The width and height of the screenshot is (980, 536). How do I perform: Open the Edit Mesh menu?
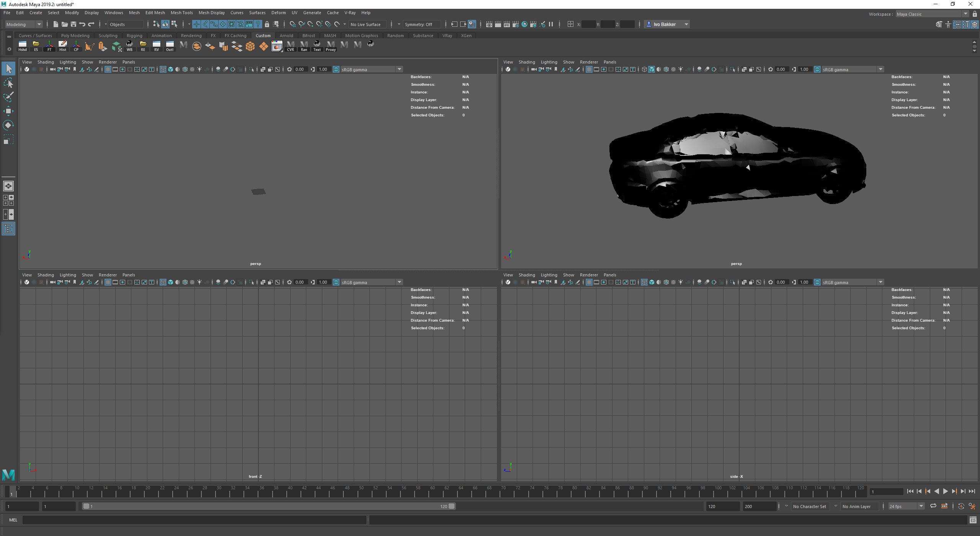(155, 13)
